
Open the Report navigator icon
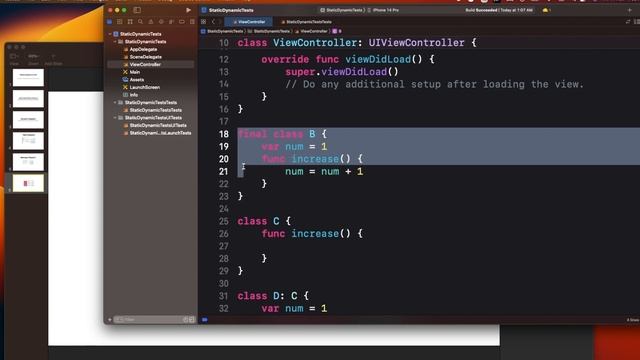192,22
